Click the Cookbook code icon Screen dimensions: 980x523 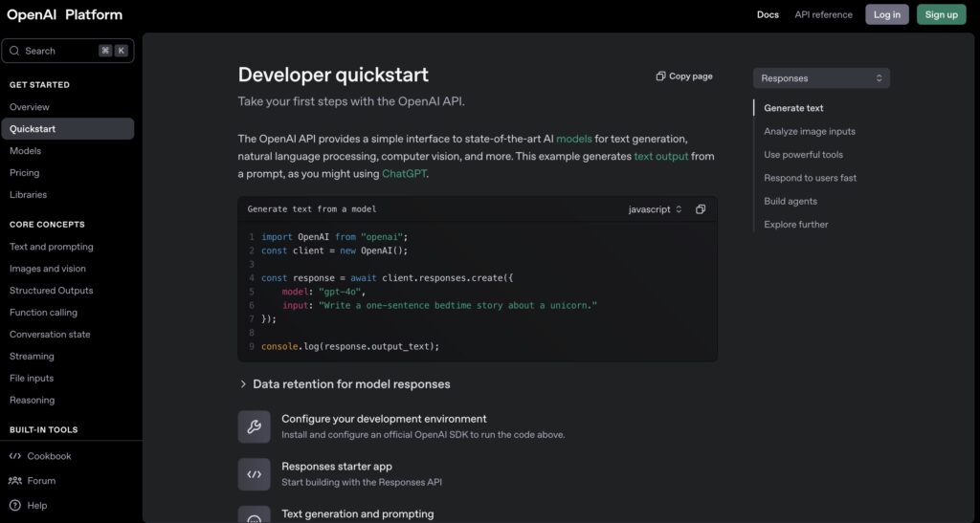(x=15, y=456)
